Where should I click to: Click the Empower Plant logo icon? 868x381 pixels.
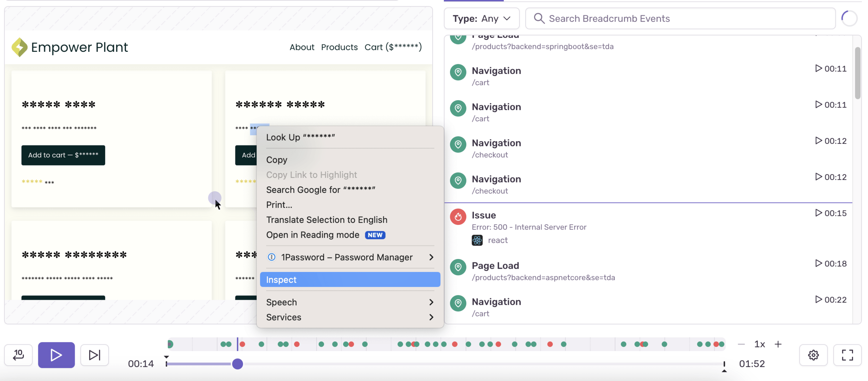pos(19,47)
